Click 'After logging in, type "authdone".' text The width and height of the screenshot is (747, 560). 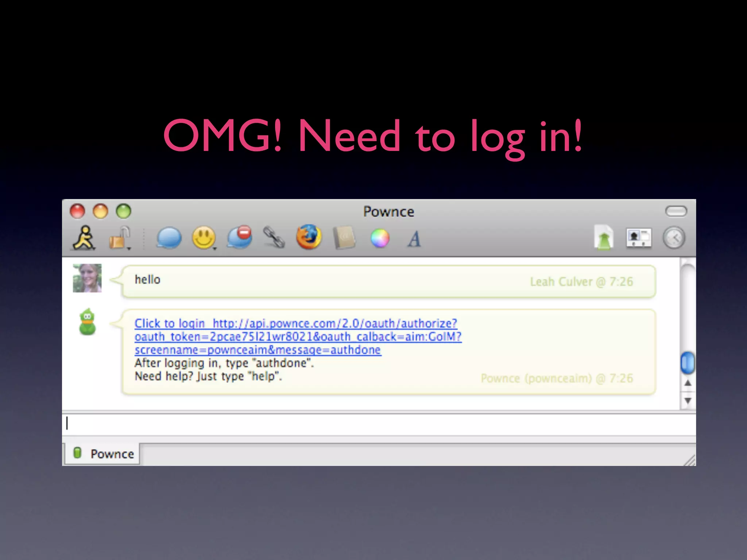coord(224,363)
